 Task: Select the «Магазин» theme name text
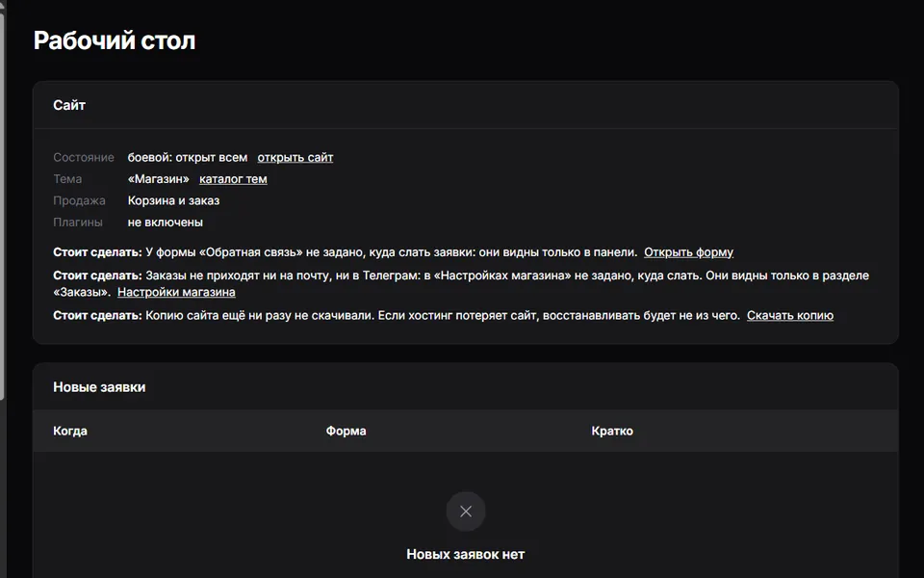click(159, 179)
